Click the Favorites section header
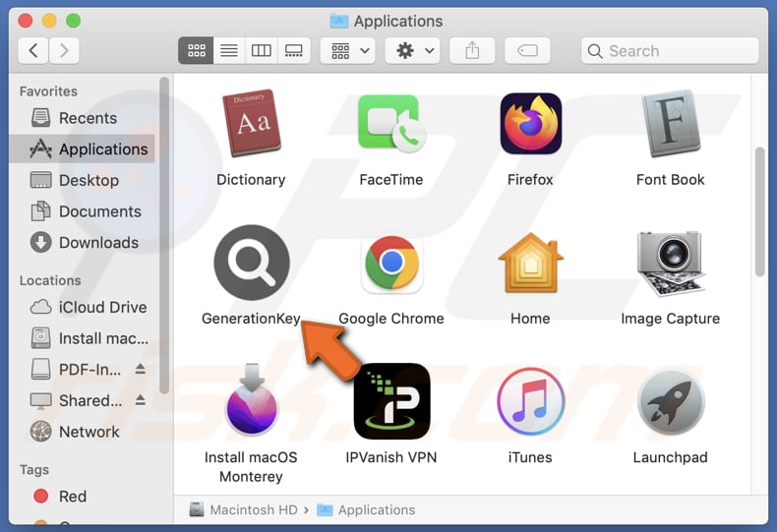 click(x=48, y=91)
